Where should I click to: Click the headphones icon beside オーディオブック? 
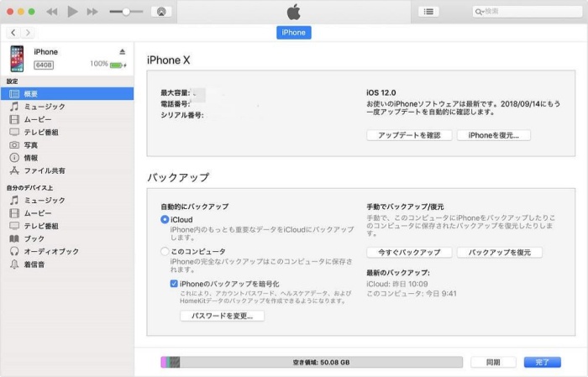14,251
